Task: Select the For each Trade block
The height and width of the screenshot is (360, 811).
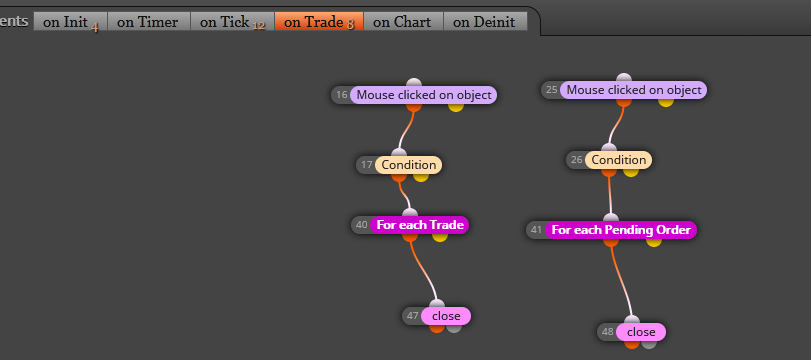Action: [x=419, y=225]
